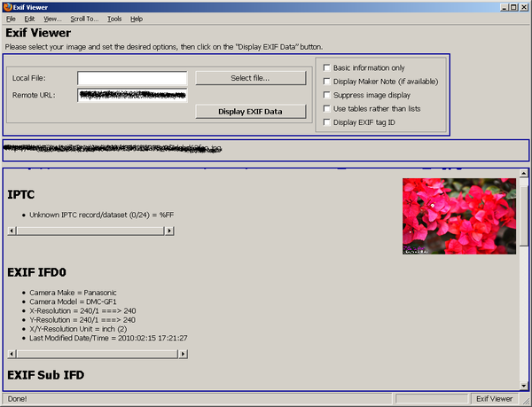
Task: Click the Exif Viewer status bar label
Action: tap(495, 399)
